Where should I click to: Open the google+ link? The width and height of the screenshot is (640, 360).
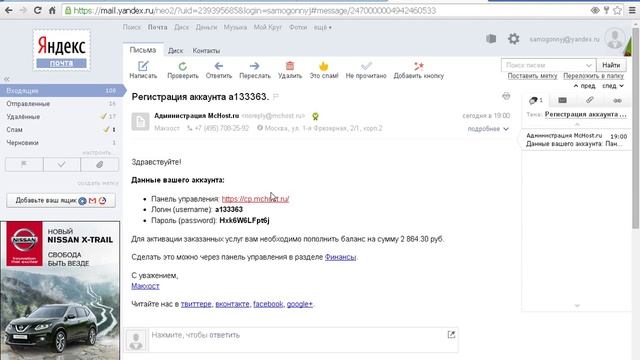(x=300, y=304)
